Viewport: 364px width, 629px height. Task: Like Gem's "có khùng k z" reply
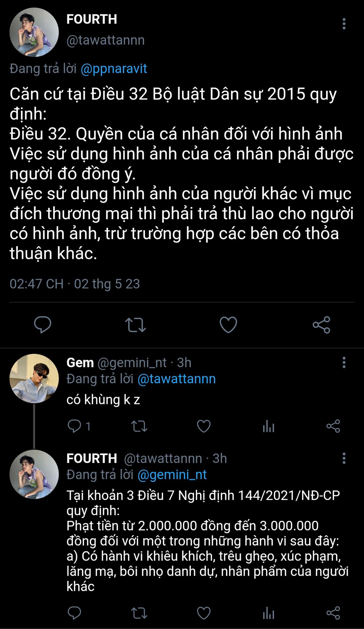[204, 426]
